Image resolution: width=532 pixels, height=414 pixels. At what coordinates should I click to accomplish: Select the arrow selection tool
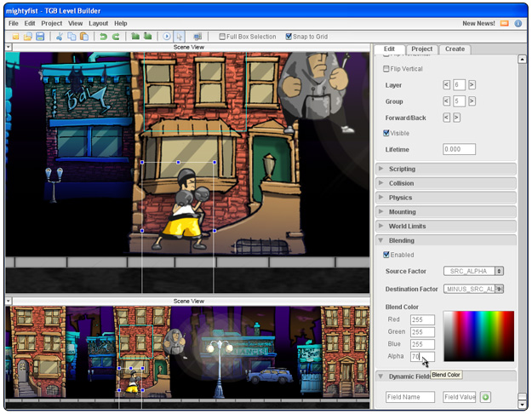[x=179, y=37]
